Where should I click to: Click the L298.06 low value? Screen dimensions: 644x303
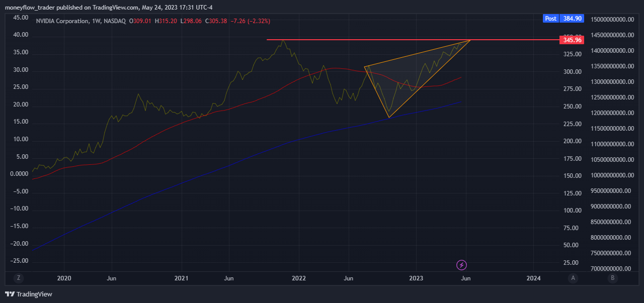pyautogui.click(x=191, y=21)
